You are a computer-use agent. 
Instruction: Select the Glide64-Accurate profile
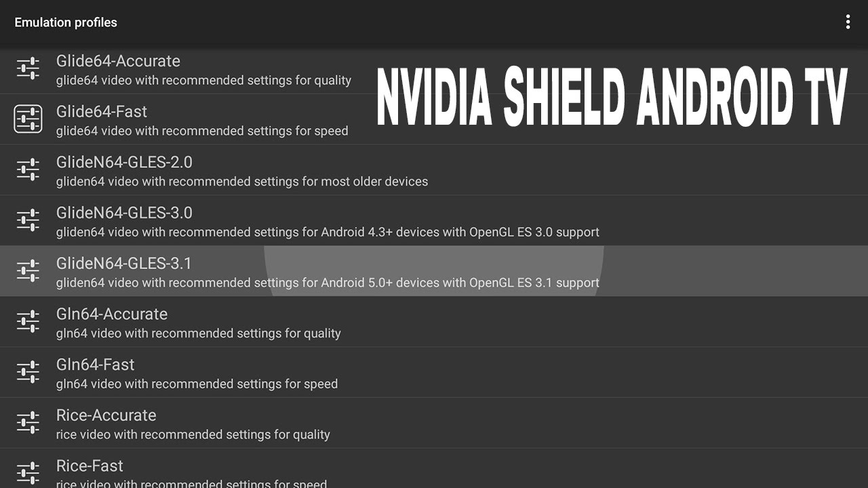[x=434, y=69]
